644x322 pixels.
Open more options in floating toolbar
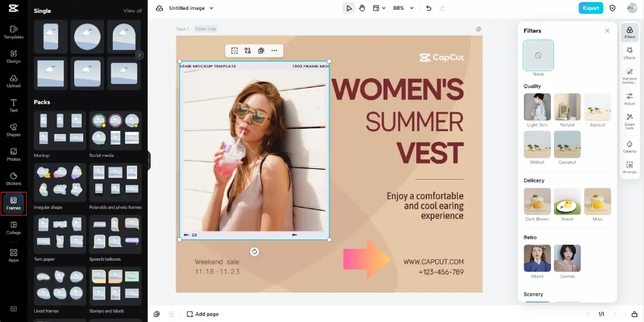pos(275,51)
